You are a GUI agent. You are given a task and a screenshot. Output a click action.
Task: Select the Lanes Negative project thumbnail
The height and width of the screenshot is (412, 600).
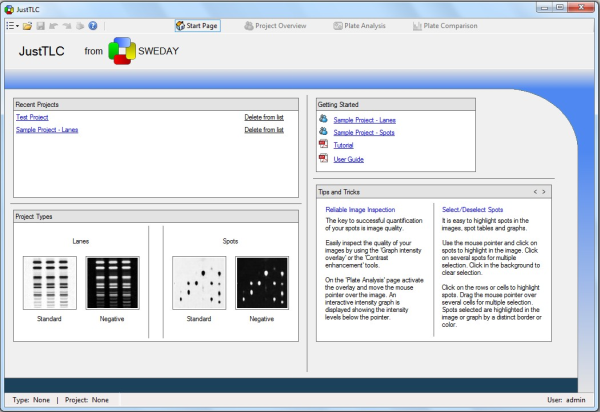(112, 283)
